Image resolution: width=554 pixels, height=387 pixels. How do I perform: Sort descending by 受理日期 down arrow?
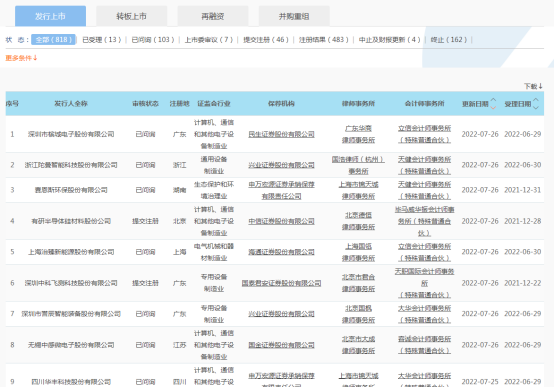[536, 107]
